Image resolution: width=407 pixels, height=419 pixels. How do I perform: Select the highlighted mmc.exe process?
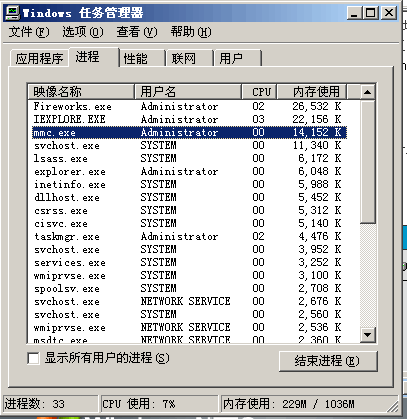189,132
